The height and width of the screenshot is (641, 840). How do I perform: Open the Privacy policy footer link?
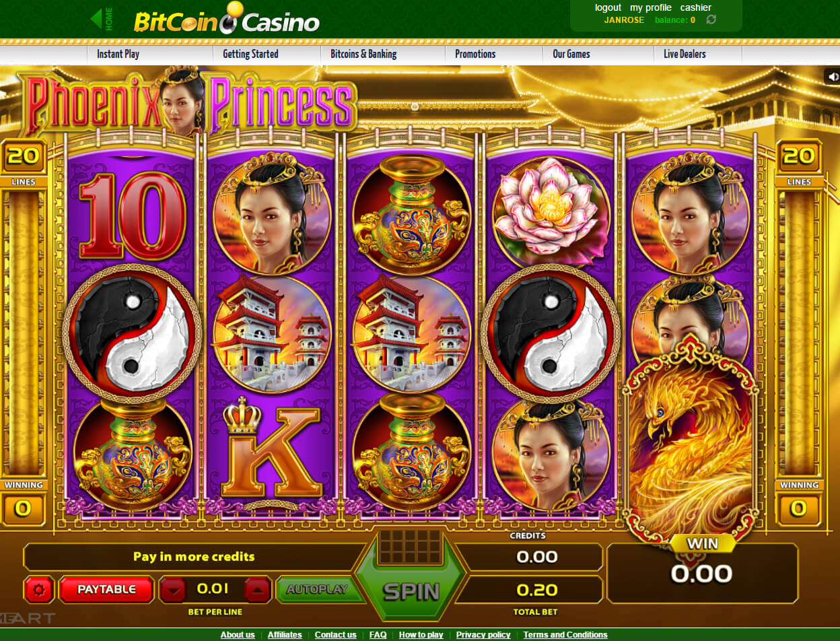(x=483, y=634)
